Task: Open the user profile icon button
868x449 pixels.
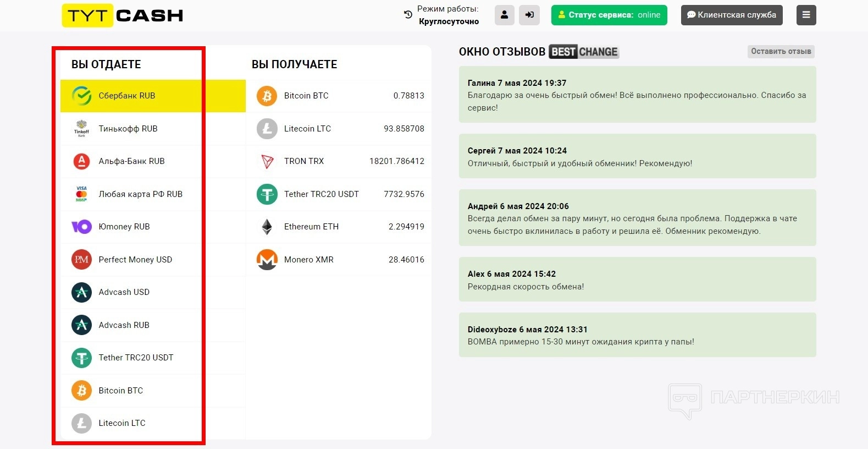Action: click(505, 15)
